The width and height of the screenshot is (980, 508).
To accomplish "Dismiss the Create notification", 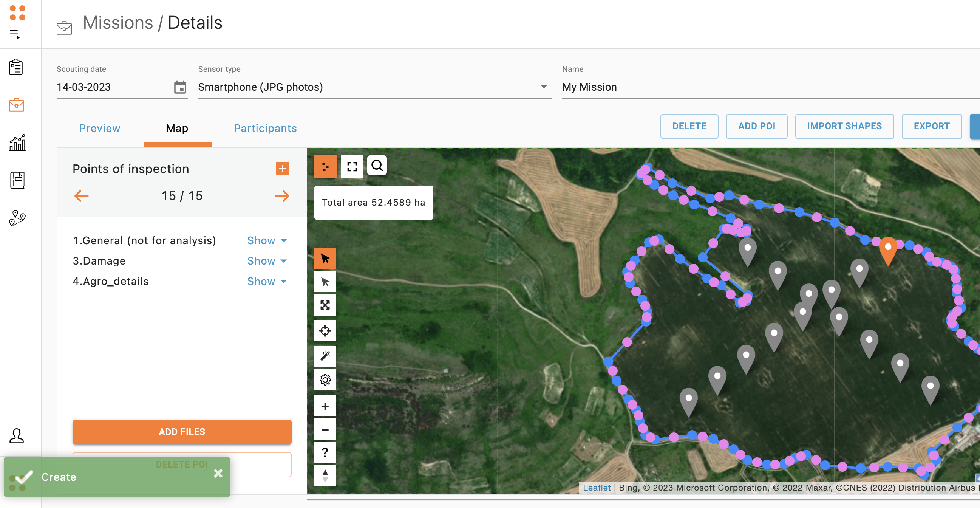I will [x=218, y=473].
